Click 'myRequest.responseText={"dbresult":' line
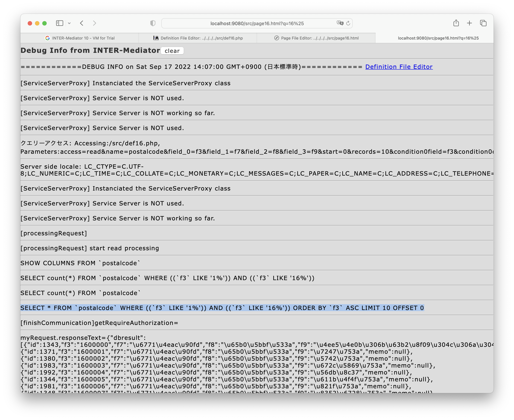This screenshot has width=514, height=420. 83,338
